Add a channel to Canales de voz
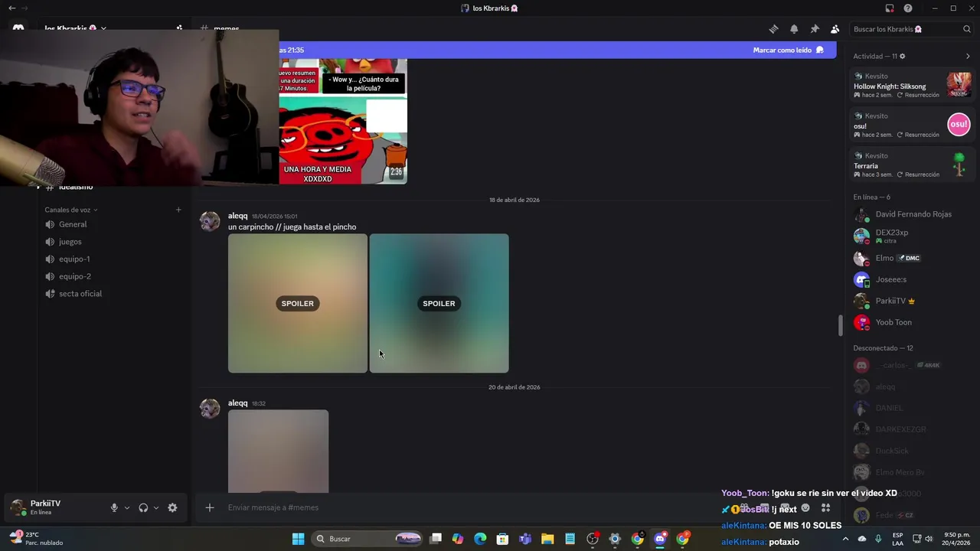 click(x=178, y=210)
